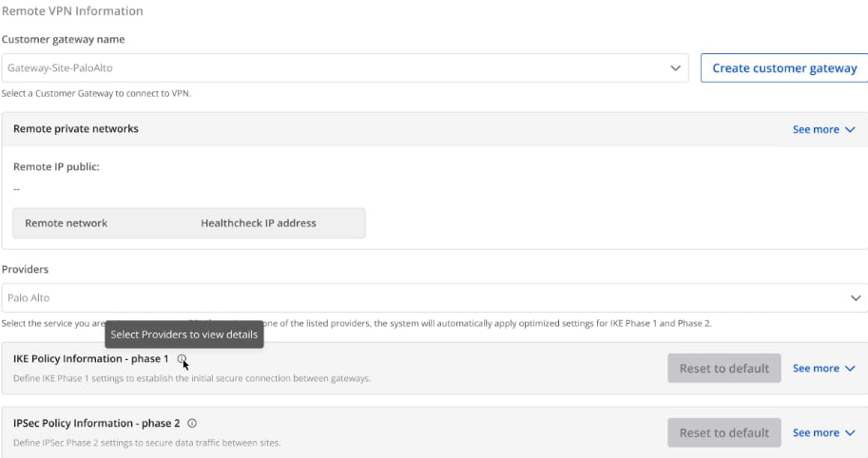Click the chevron arrow in Providers field

click(x=855, y=297)
